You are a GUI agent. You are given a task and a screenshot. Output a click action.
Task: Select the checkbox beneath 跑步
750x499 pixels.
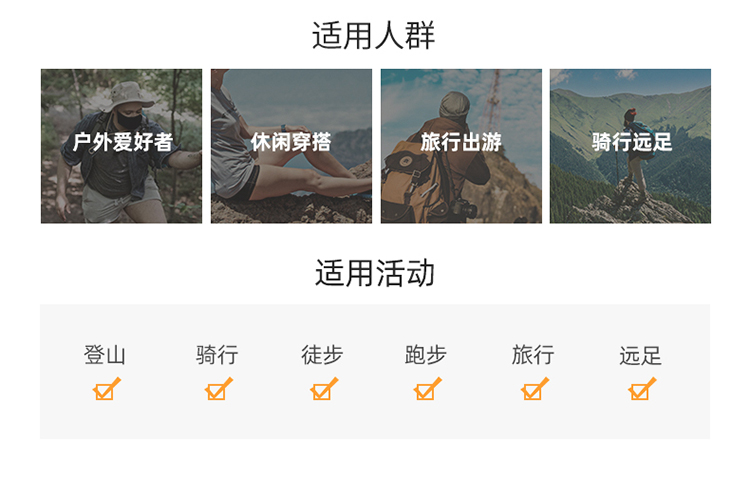click(x=427, y=389)
